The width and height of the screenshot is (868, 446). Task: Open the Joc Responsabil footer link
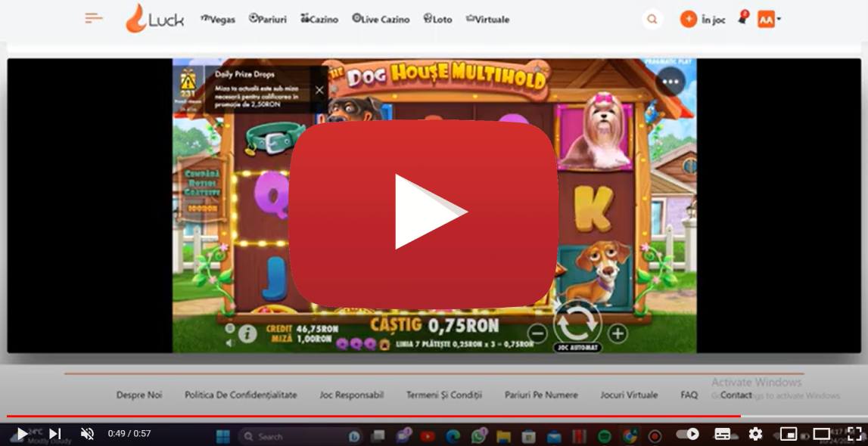pos(352,395)
